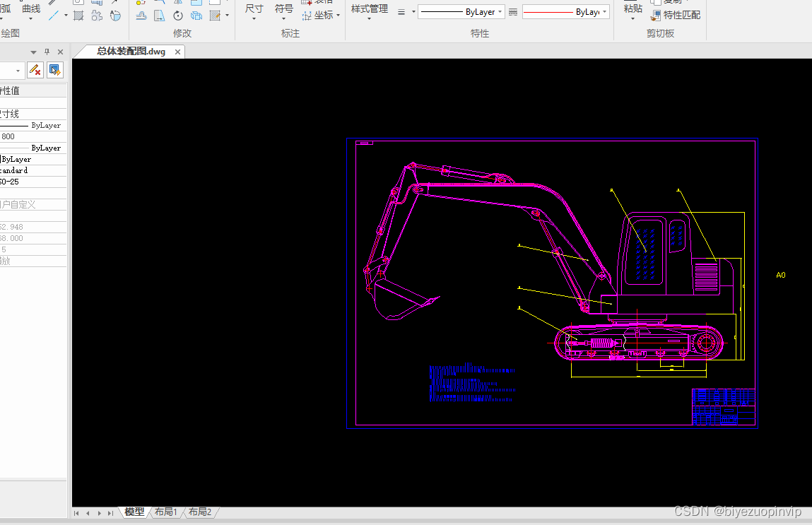The width and height of the screenshot is (812, 525).
Task: Select the line drawing tool icon
Action: point(53,16)
